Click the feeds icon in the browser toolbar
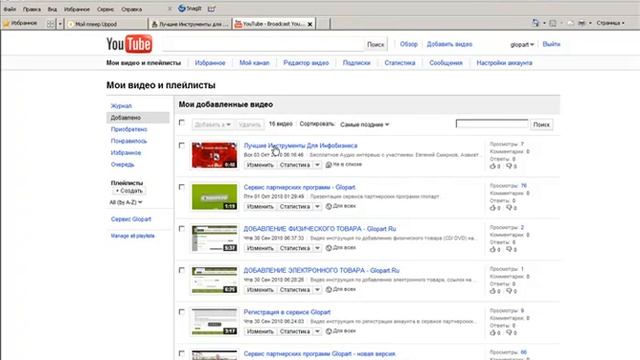 (x=553, y=23)
